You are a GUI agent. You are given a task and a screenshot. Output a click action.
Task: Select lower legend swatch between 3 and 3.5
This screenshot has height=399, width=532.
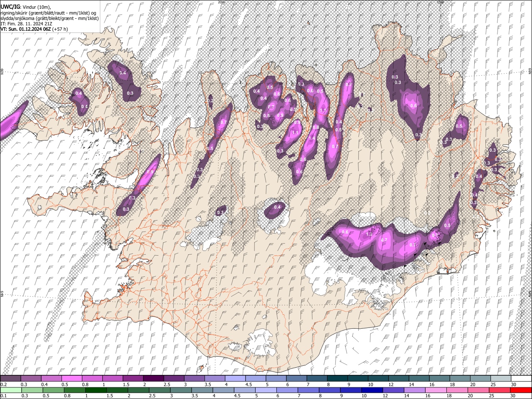point(180,390)
